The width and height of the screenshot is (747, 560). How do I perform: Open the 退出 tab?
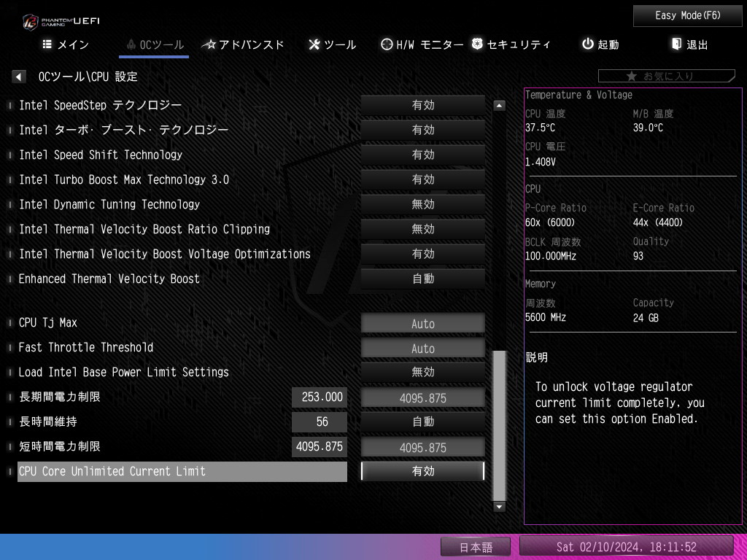(690, 44)
